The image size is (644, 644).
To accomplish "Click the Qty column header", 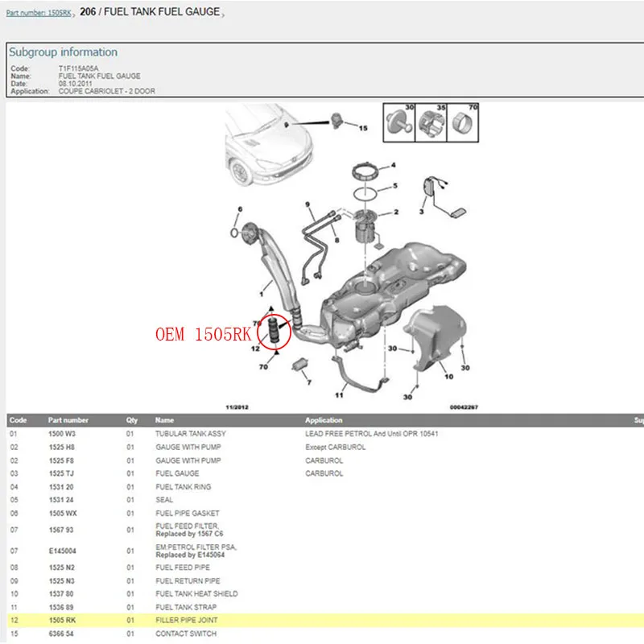I will click(x=132, y=420).
